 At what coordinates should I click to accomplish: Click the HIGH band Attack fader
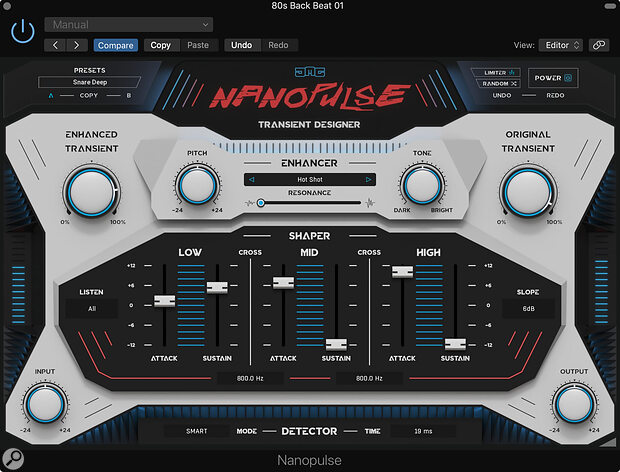click(x=403, y=272)
